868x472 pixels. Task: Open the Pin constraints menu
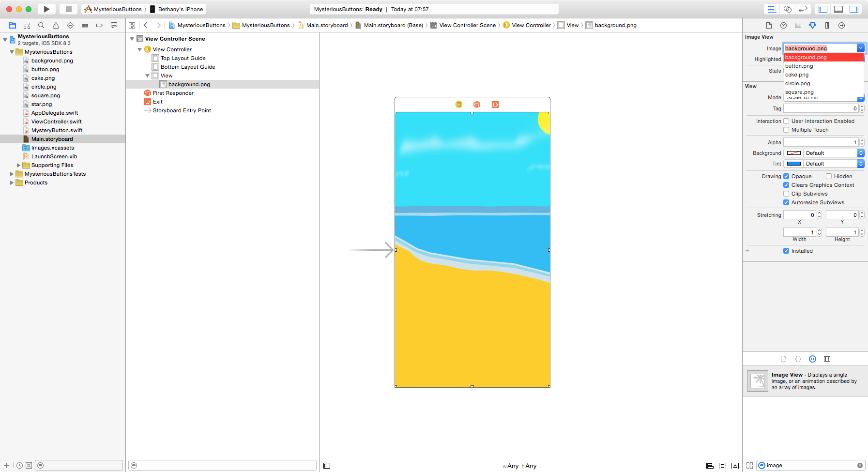click(722, 466)
